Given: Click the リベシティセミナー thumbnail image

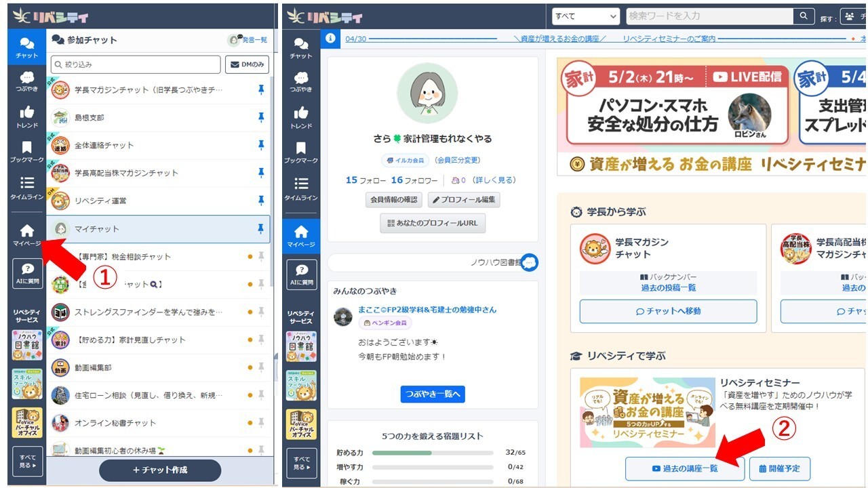Looking at the screenshot, I should (x=648, y=413).
